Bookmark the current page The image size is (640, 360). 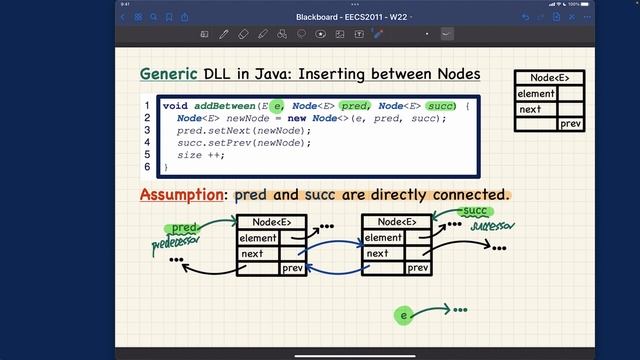(169, 17)
